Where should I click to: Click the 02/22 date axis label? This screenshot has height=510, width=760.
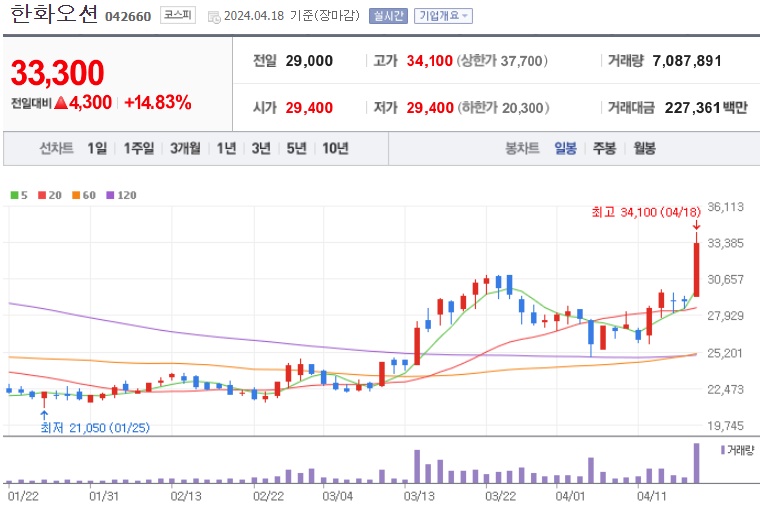coord(269,496)
